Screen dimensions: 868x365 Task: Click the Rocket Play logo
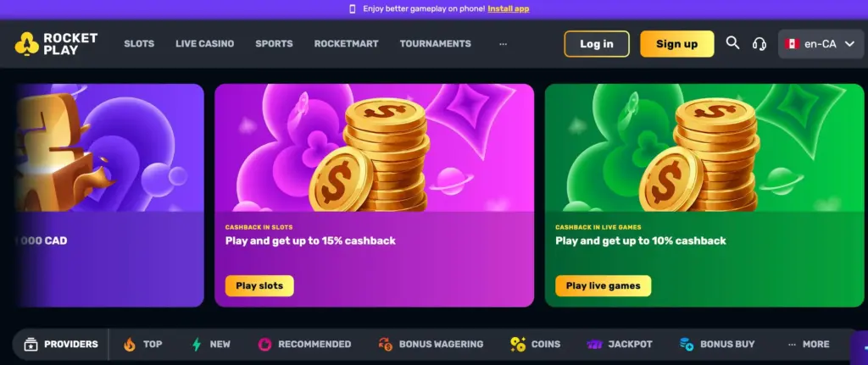point(56,44)
